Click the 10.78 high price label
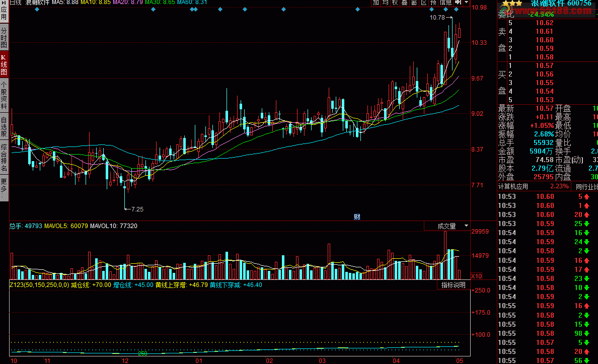The image size is (598, 364). (437, 18)
